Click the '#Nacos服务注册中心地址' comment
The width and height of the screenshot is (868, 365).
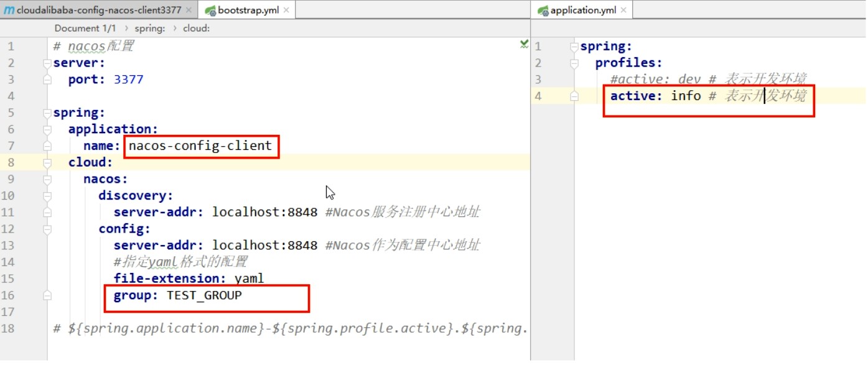point(403,212)
